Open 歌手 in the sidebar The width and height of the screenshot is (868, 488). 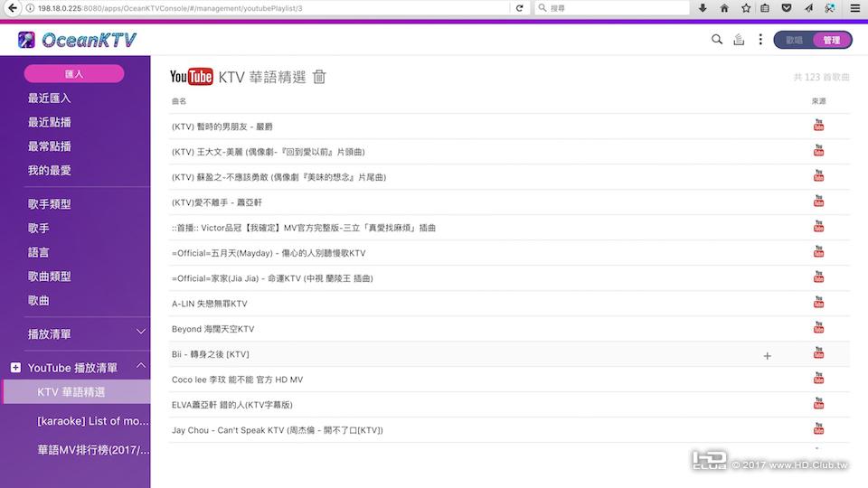tap(39, 228)
